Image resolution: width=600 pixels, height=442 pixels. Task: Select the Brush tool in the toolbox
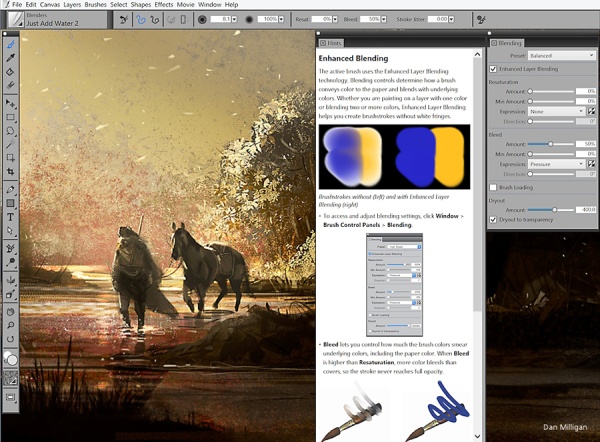tap(10, 45)
